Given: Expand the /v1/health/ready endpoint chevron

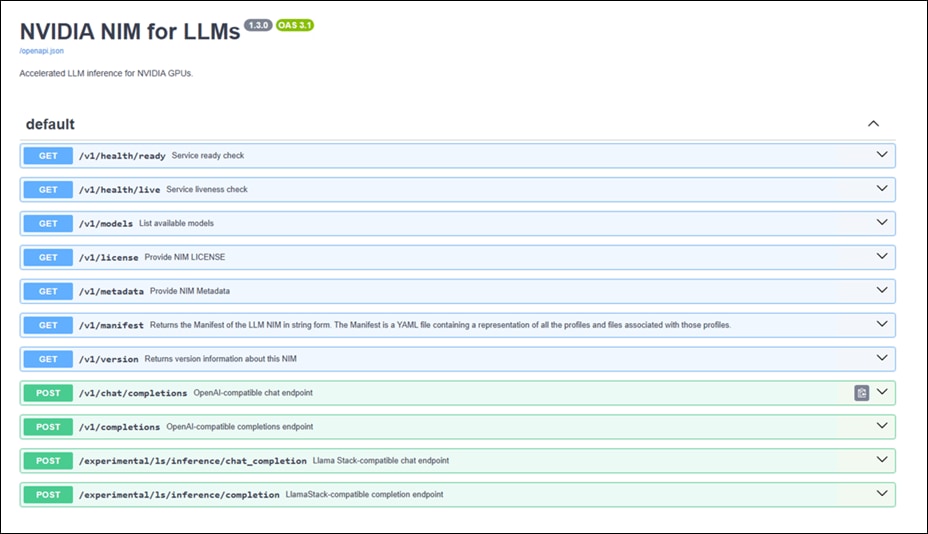Looking at the screenshot, I should [x=882, y=155].
